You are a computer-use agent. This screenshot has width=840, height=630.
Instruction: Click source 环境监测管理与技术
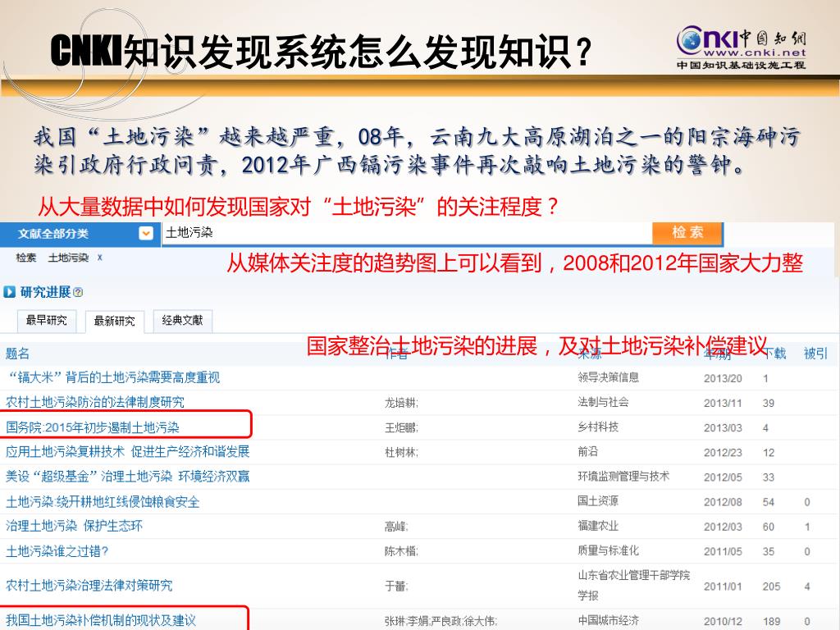click(623, 476)
